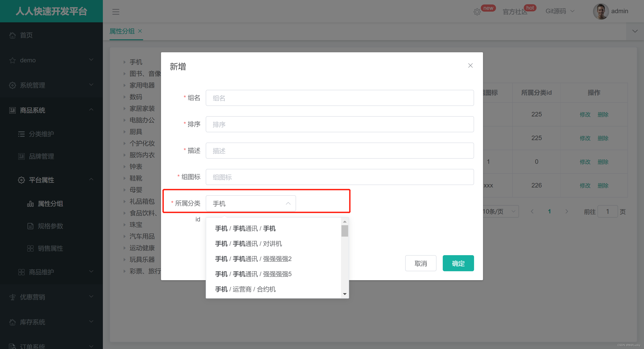Click the hamburger menu collapse icon

pos(116,11)
